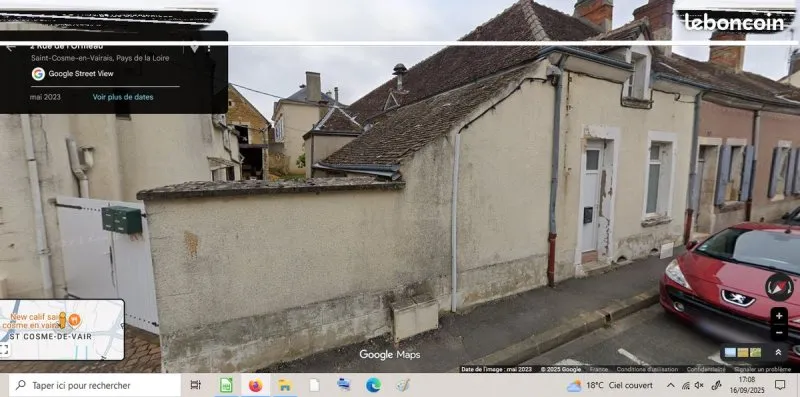
Task: Open the paint-like app in taskbar
Action: 403,385
